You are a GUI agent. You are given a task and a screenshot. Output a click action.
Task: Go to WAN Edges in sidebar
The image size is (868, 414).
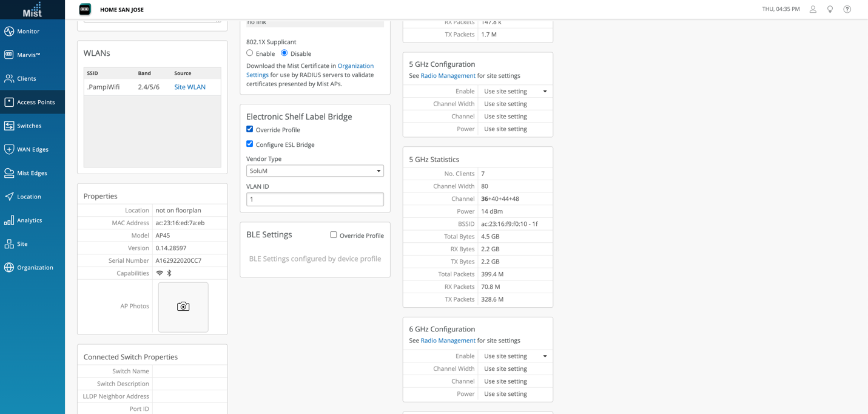(32, 149)
